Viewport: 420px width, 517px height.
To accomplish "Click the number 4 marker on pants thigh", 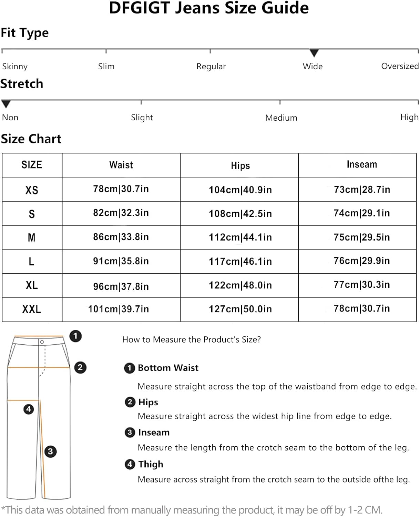I will click(29, 409).
